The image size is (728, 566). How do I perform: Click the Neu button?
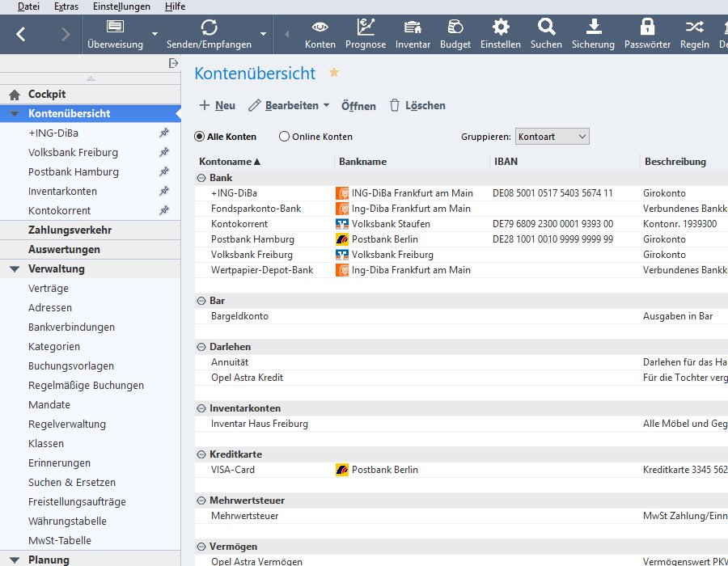coord(217,106)
